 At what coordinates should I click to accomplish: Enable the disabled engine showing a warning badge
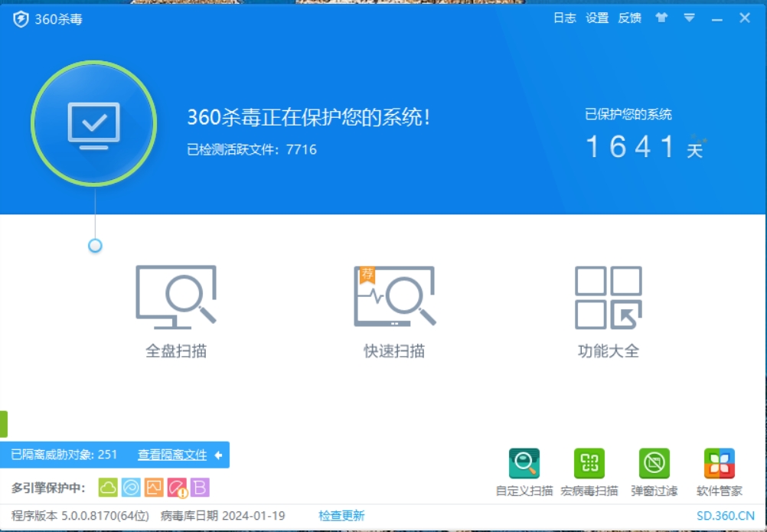pyautogui.click(x=175, y=485)
